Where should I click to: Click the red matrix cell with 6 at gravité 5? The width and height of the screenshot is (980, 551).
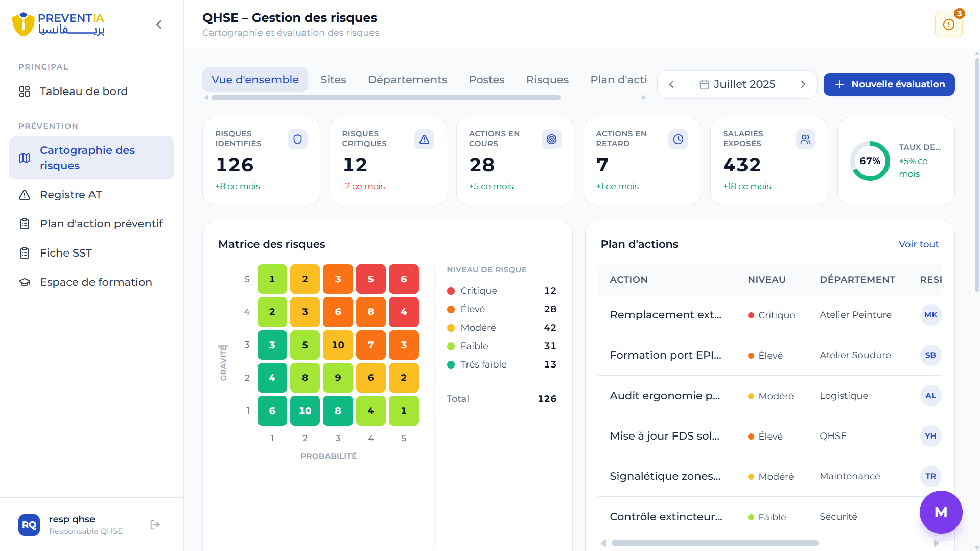coord(404,279)
